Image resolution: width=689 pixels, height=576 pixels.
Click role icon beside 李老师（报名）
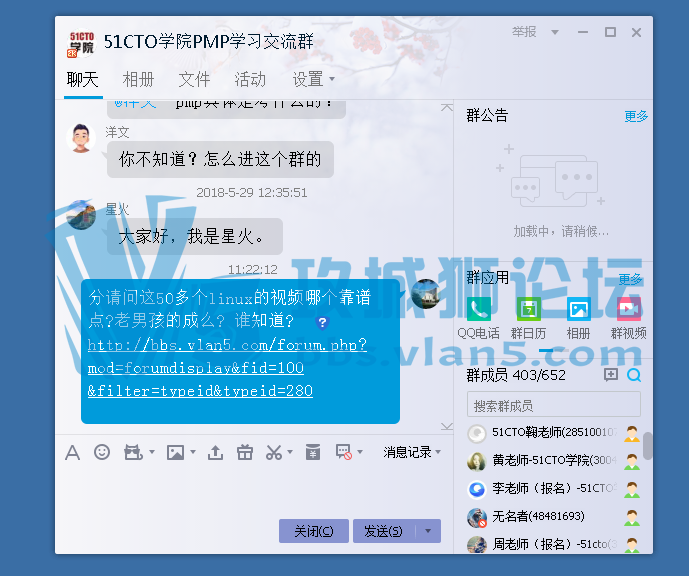coord(632,489)
